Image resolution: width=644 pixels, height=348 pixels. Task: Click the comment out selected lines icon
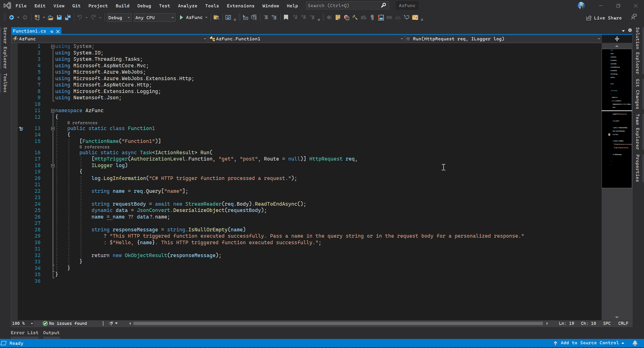coord(266,17)
